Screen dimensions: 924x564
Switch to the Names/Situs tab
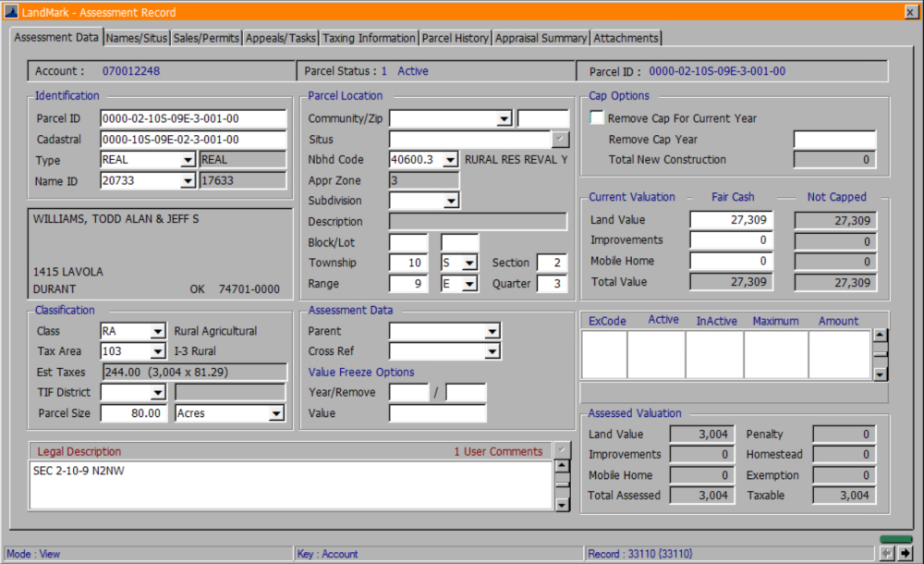(x=136, y=38)
